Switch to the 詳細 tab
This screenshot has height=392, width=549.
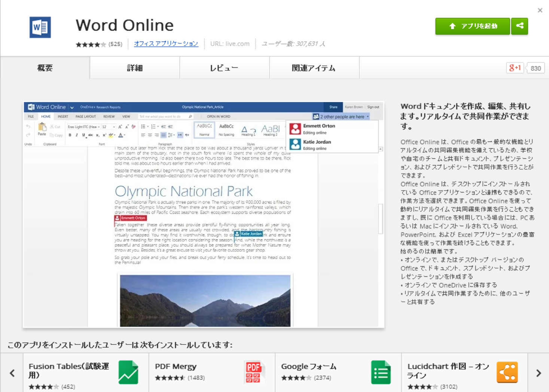pyautogui.click(x=135, y=68)
